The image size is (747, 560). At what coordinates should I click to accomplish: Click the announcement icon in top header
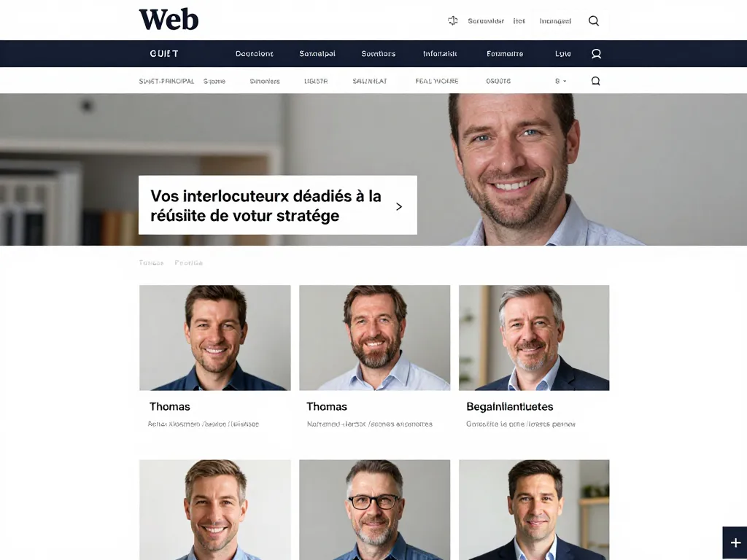[x=452, y=20]
